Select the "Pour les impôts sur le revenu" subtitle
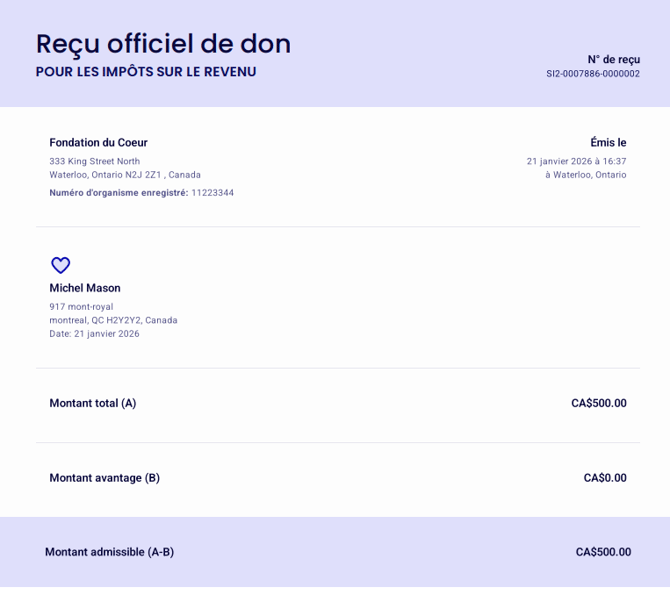The image size is (670, 609). [x=146, y=72]
